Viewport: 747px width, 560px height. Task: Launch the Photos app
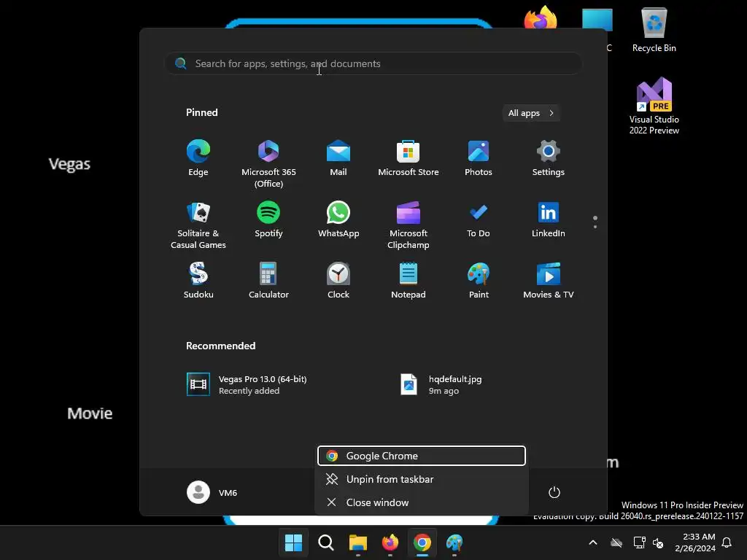(x=479, y=158)
